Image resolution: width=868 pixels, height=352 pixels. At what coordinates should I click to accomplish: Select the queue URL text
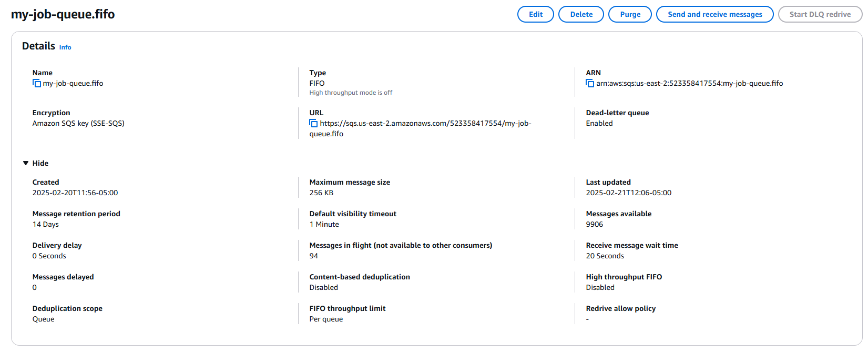point(421,128)
